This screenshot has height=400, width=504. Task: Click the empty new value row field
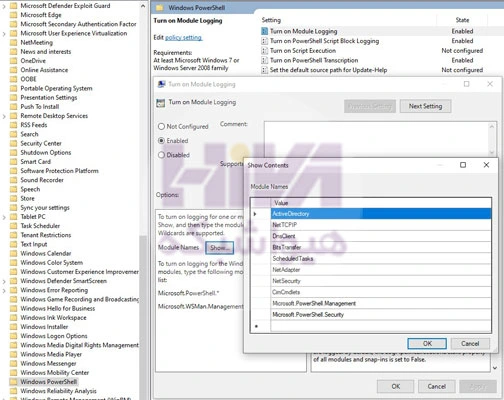[381, 326]
